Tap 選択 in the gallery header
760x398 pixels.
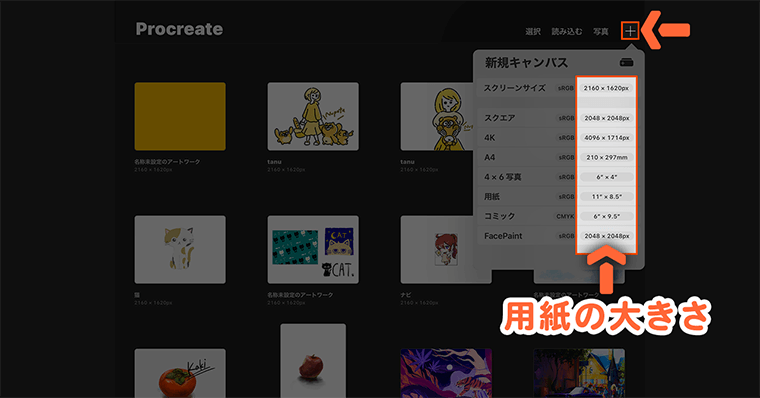point(533,32)
